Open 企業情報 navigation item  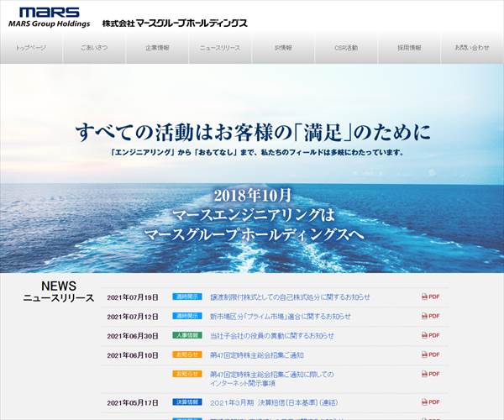[157, 48]
